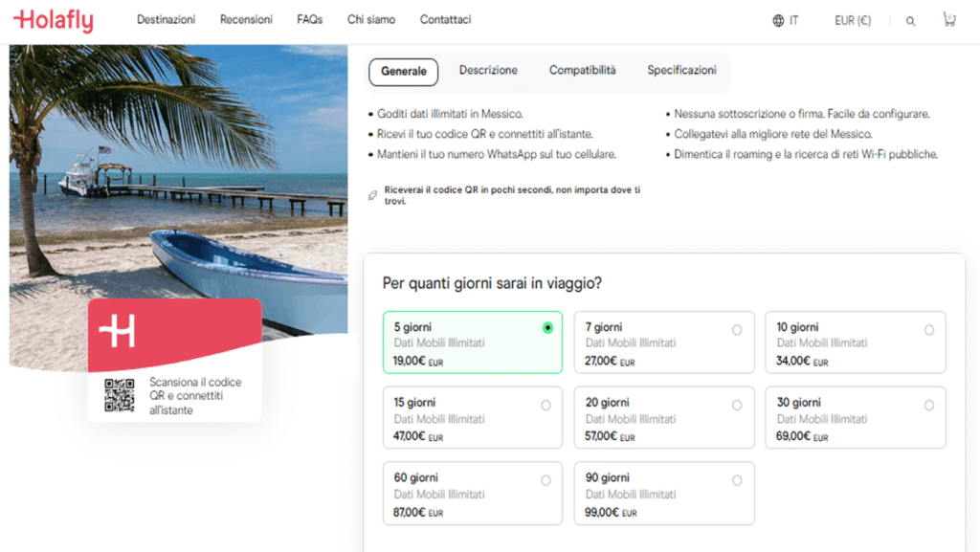This screenshot has height=552, width=980.
Task: Open the EUR (€) currency selector
Action: coord(852,20)
